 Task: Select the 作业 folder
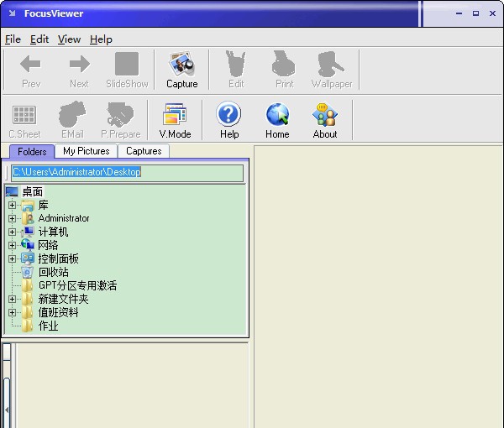(48, 326)
